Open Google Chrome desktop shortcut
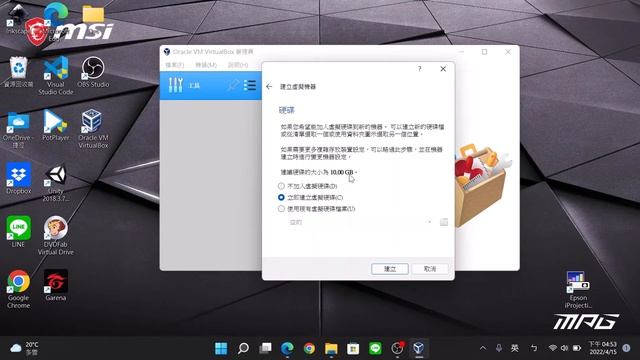 (18, 289)
